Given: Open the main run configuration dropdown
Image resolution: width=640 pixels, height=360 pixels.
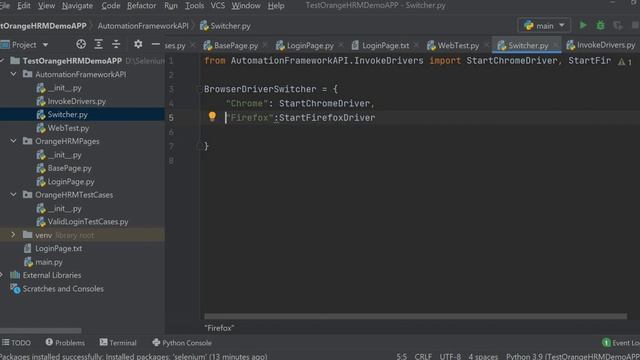Looking at the screenshot, I should [544, 26].
